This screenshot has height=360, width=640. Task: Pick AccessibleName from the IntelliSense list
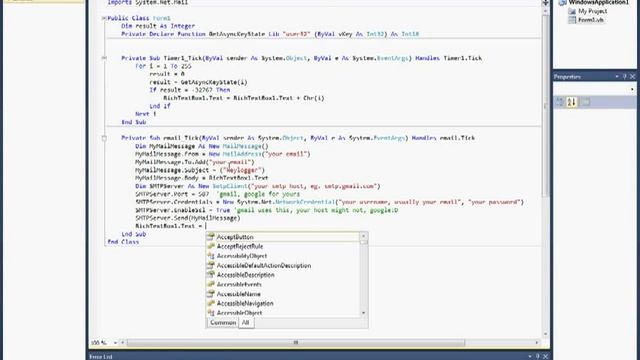pyautogui.click(x=283, y=294)
